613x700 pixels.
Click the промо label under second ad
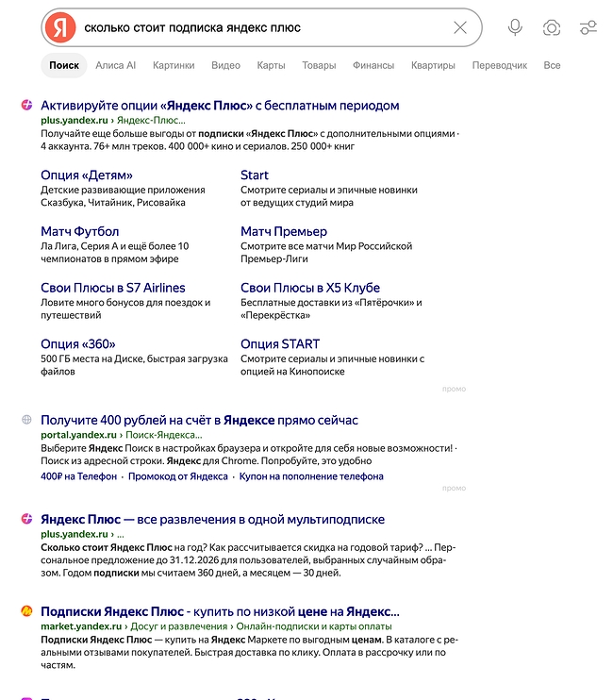pos(454,488)
